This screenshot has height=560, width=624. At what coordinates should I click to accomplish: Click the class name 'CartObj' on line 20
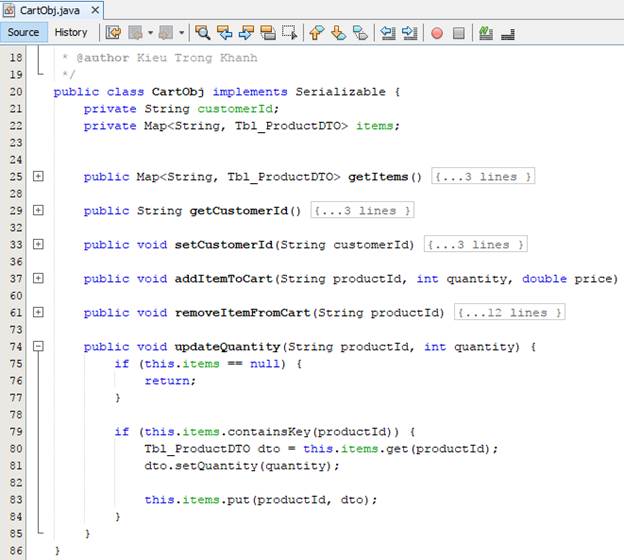pyautogui.click(x=178, y=92)
